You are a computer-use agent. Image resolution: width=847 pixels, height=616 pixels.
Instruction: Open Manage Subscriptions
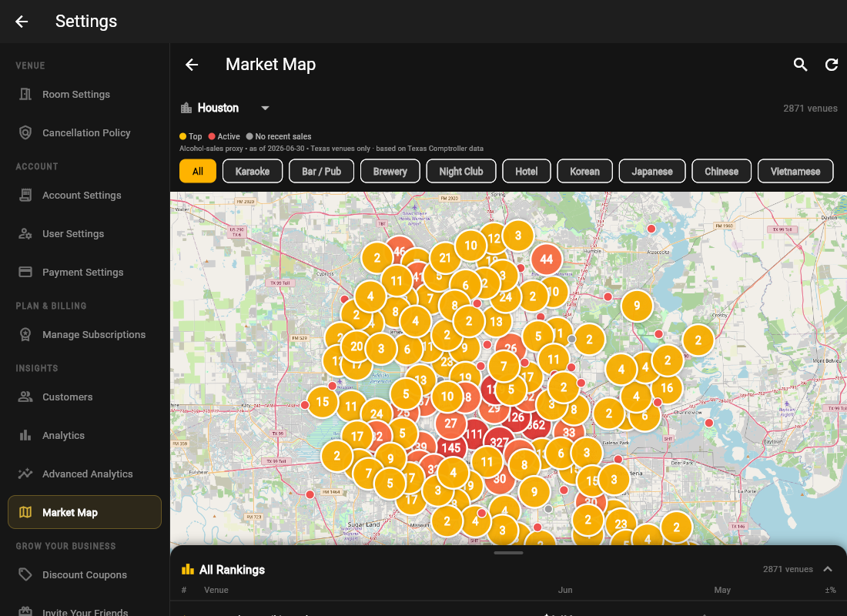85,334
